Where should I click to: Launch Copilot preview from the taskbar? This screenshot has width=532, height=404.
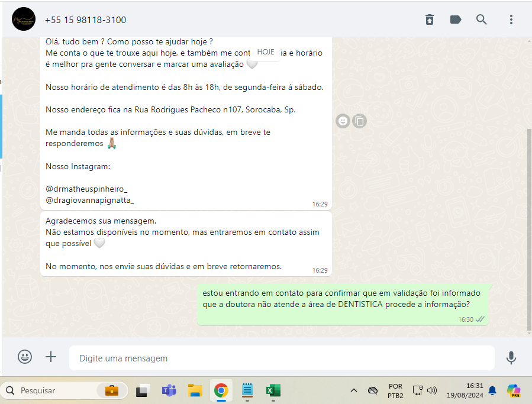pos(514,391)
